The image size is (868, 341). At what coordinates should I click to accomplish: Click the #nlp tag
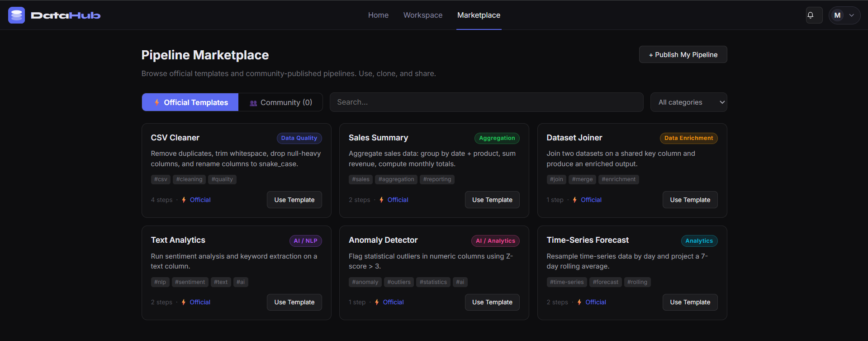(x=160, y=282)
